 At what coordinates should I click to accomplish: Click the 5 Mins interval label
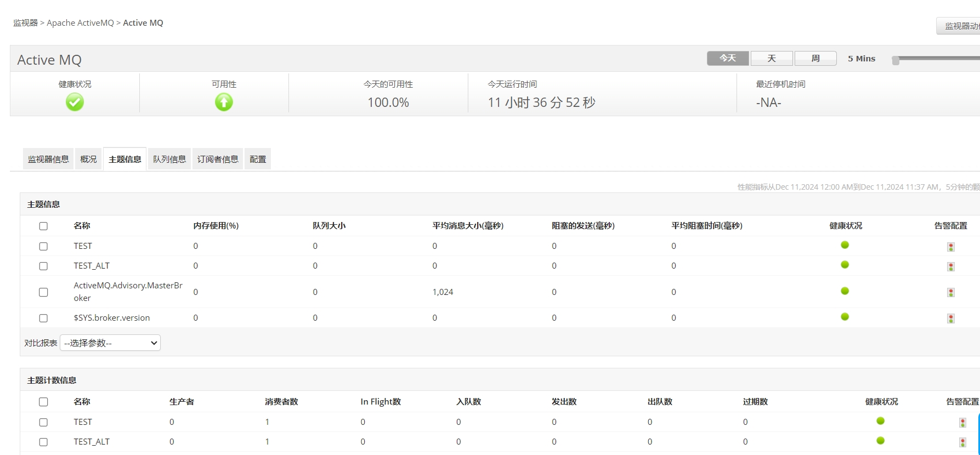(862, 58)
